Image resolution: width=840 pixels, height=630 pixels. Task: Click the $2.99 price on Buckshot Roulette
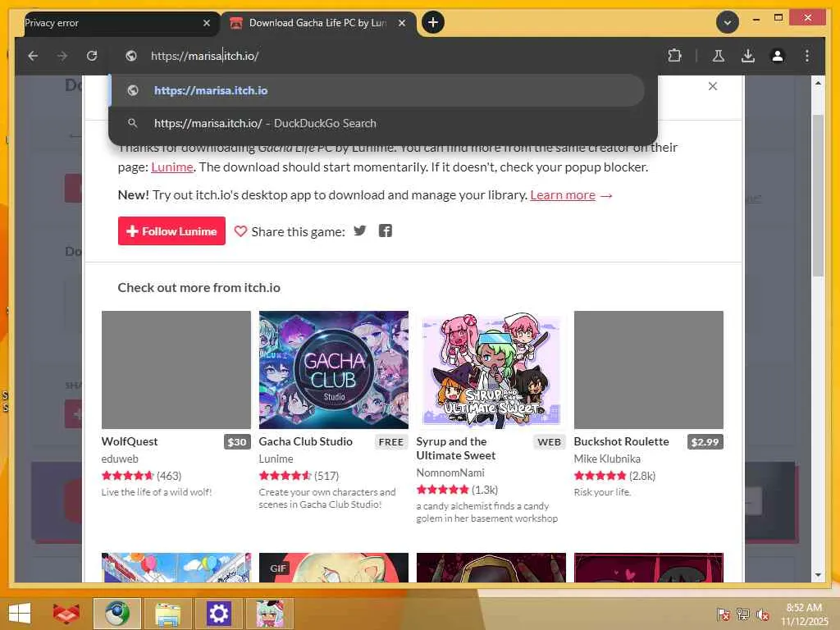(x=705, y=442)
